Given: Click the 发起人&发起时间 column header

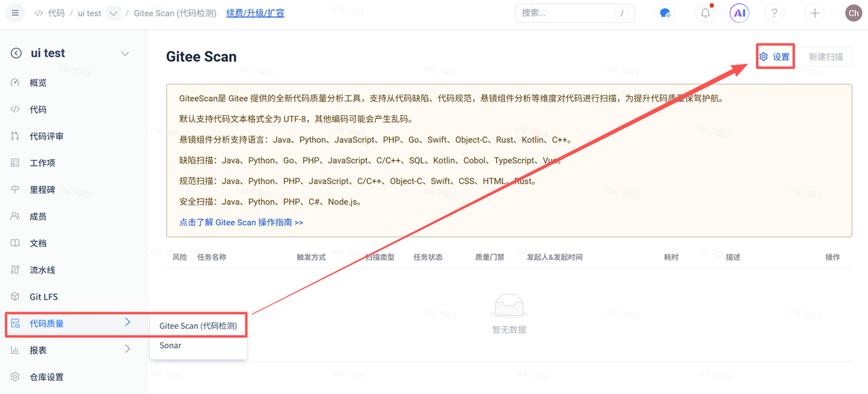Looking at the screenshot, I should tap(555, 257).
